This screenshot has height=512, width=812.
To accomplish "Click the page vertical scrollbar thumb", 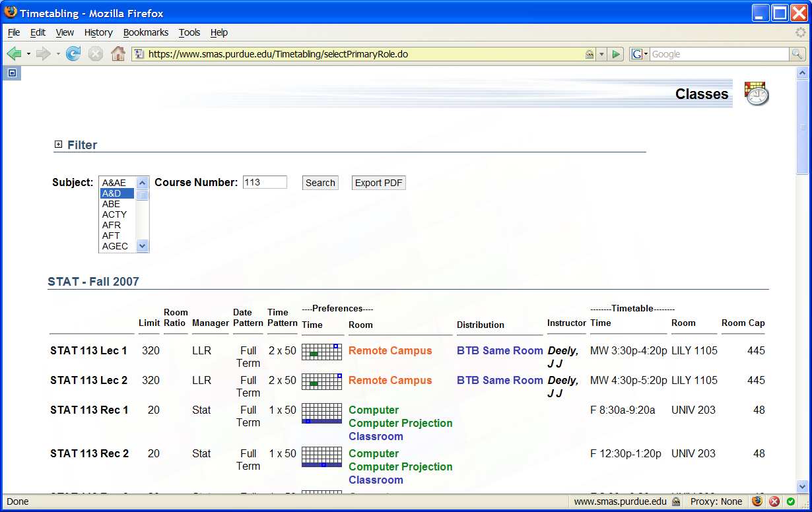I will 802,127.
